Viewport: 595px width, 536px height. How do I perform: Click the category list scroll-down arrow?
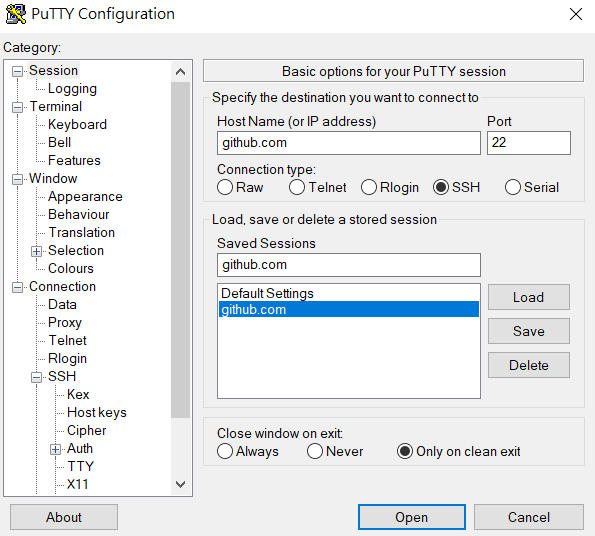181,484
